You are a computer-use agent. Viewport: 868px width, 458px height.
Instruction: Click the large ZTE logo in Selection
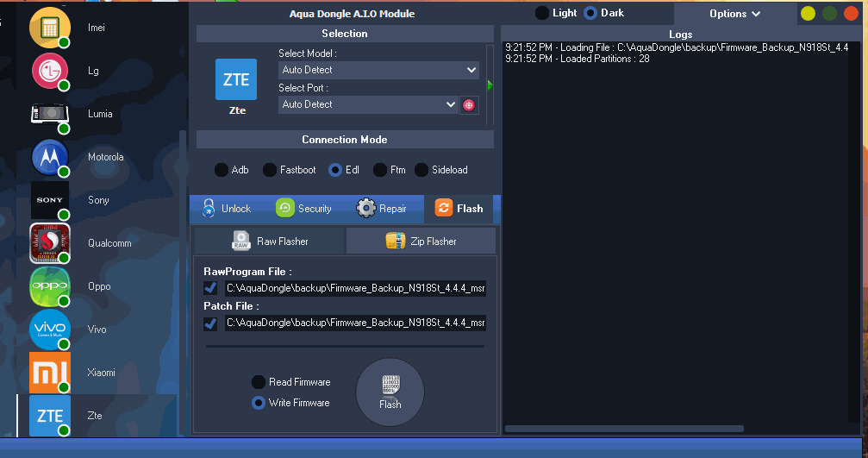[x=236, y=79]
